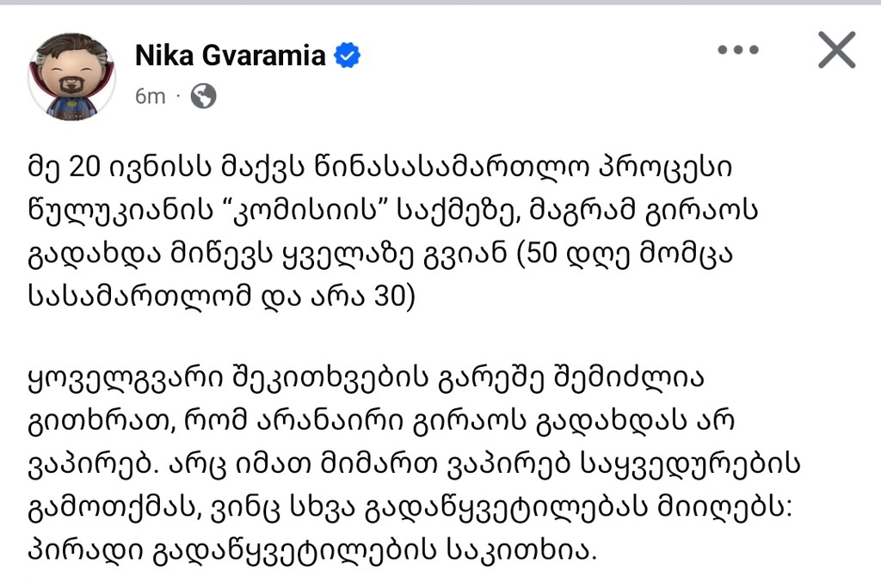881x588 pixels.
Task: Click the blue verified badge icon
Action: [348, 56]
